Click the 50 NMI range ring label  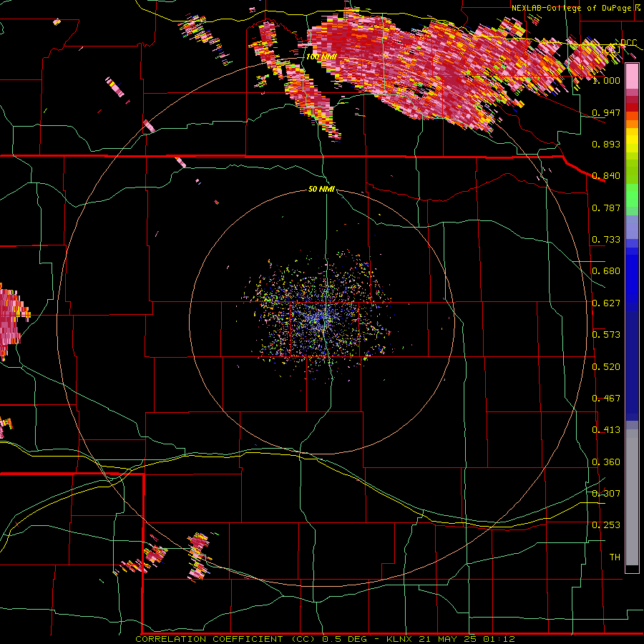click(x=321, y=189)
